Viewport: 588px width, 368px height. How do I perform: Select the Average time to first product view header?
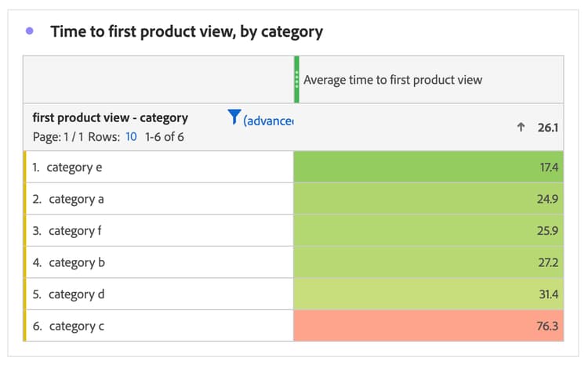(392, 79)
